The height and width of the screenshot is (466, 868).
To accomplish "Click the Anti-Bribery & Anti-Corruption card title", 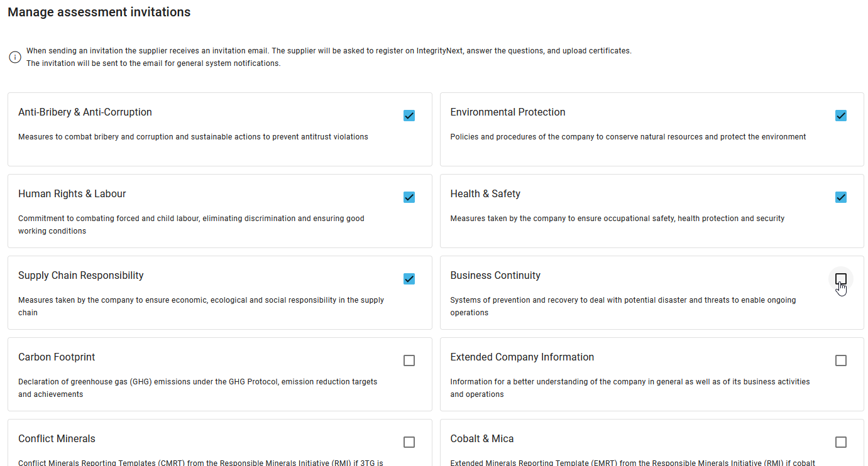I will [85, 112].
